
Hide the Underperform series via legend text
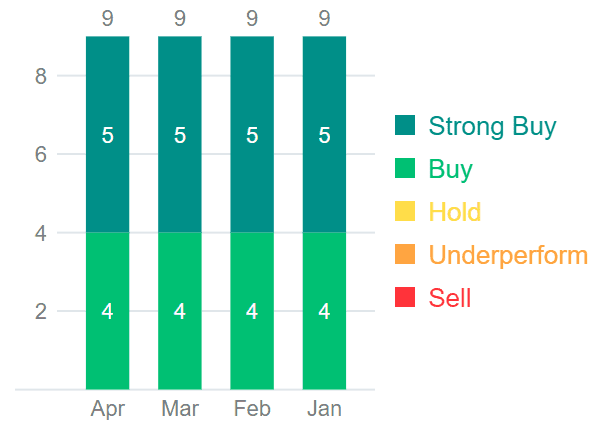pyautogui.click(x=508, y=255)
